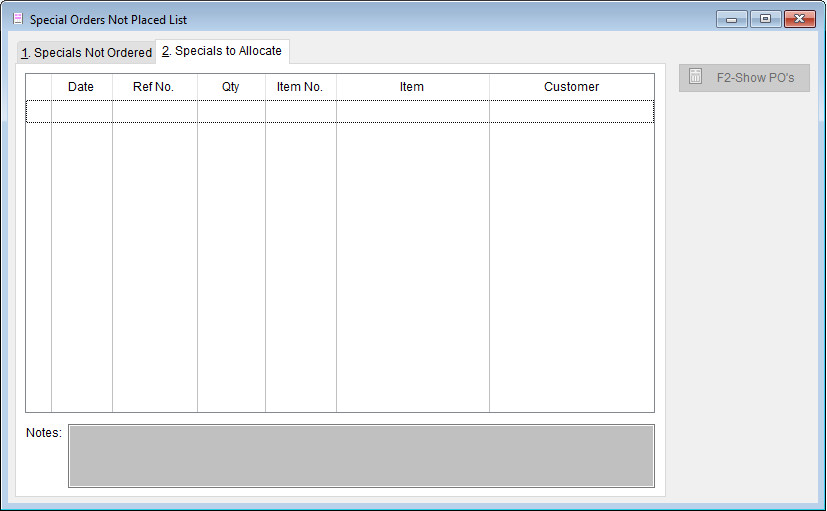Click the Item column header
827x511 pixels.
[x=412, y=86]
